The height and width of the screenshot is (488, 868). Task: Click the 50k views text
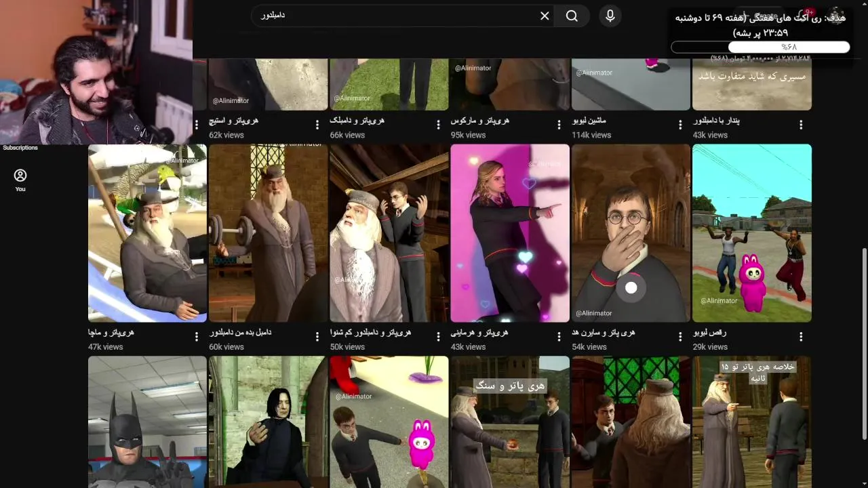[347, 347]
